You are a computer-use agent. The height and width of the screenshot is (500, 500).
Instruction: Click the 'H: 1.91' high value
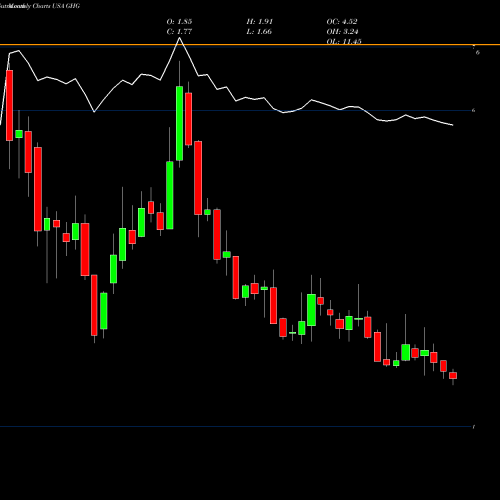[260, 21]
